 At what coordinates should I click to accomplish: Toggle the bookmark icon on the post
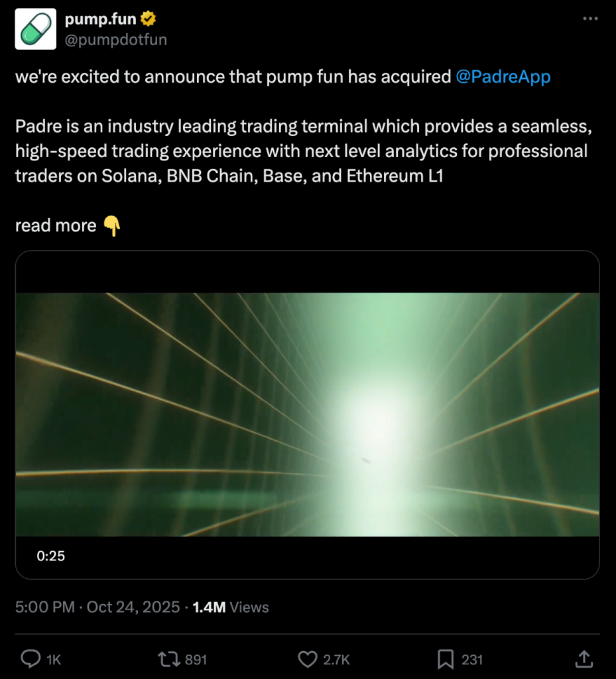coord(445,659)
